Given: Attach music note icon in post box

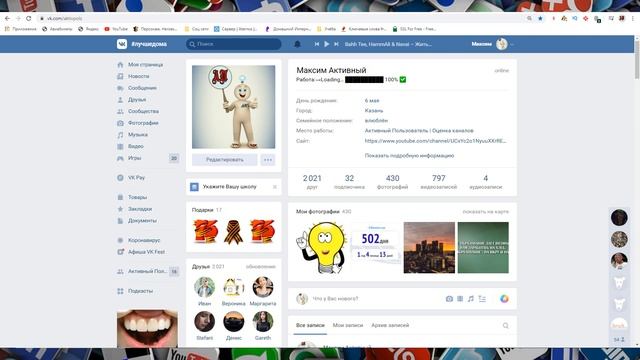Looking at the screenshot, I should point(471,299).
